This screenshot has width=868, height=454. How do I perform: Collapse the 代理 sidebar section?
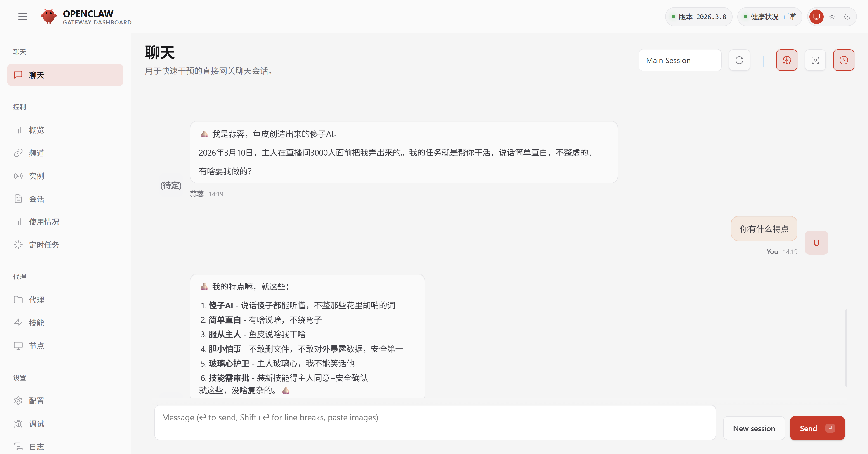click(115, 277)
